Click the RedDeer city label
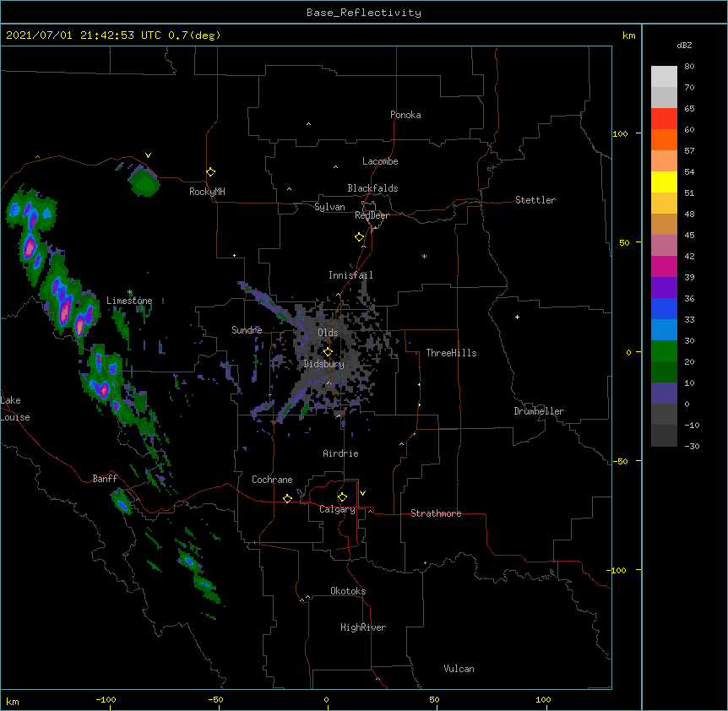This screenshot has height=711, width=728. 372,215
